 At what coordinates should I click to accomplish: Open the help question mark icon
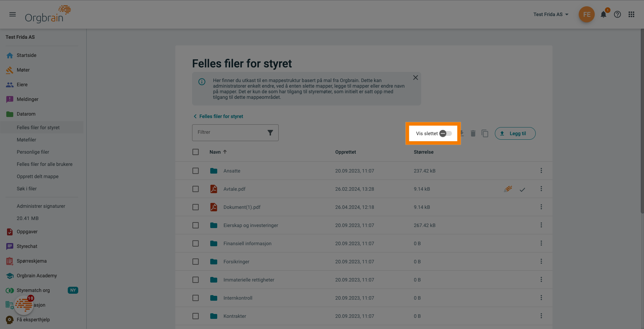pos(617,14)
